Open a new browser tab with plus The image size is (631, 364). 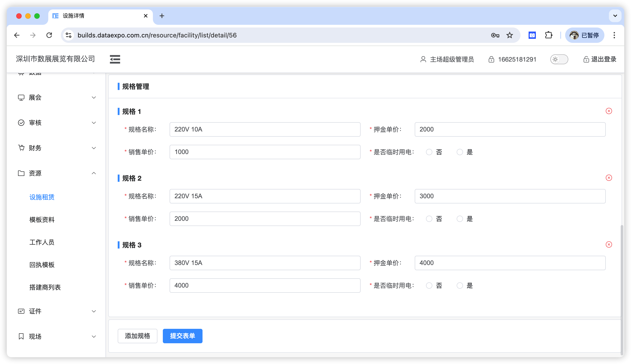point(162,16)
